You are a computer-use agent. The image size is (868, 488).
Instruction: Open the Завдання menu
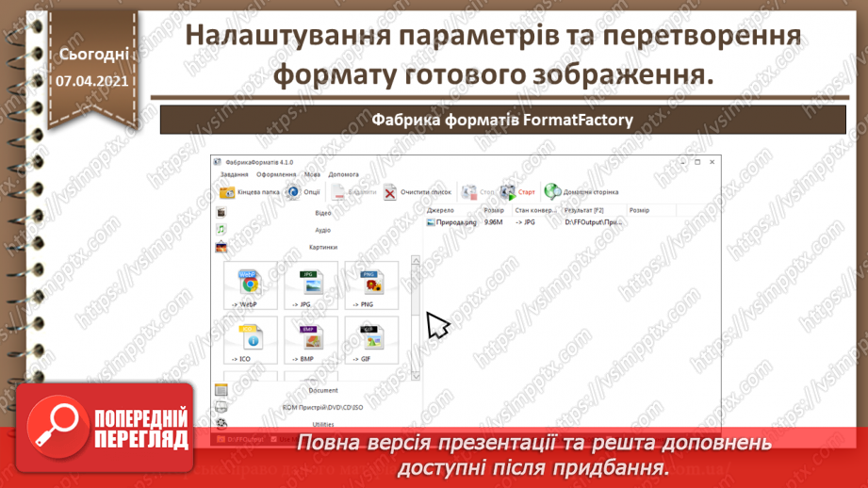234,174
